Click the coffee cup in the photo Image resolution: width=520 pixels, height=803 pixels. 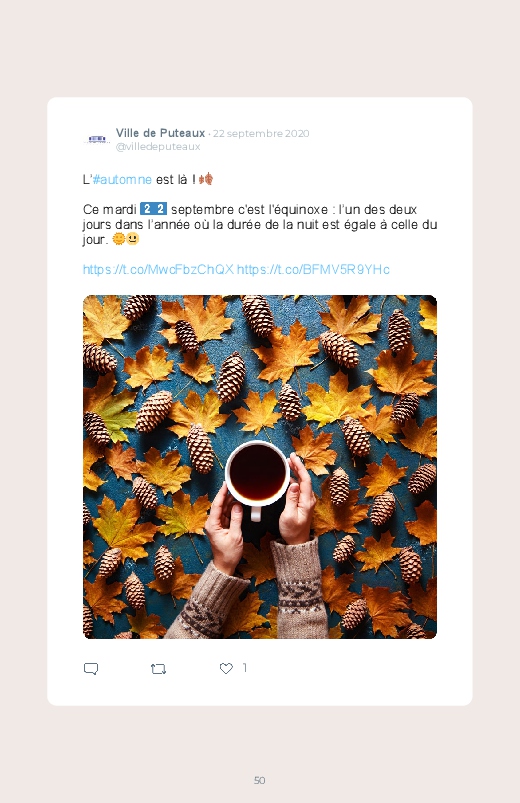tap(257, 474)
